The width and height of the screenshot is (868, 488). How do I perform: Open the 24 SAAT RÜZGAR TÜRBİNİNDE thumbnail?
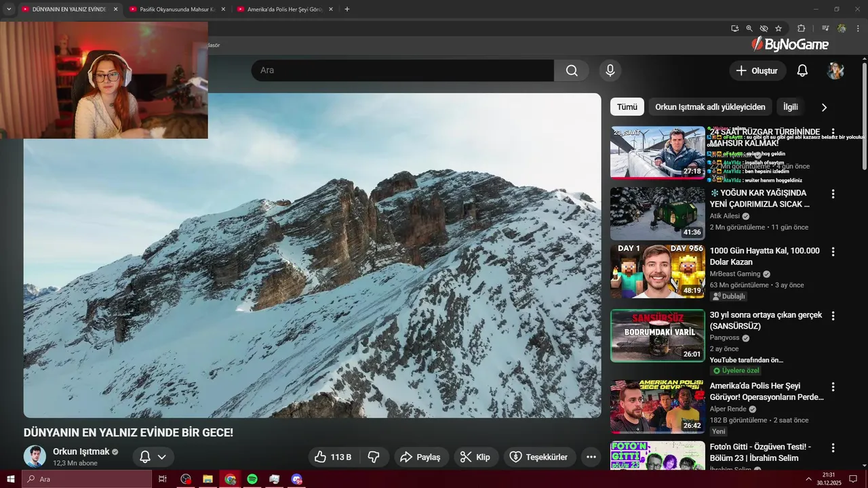coord(658,152)
